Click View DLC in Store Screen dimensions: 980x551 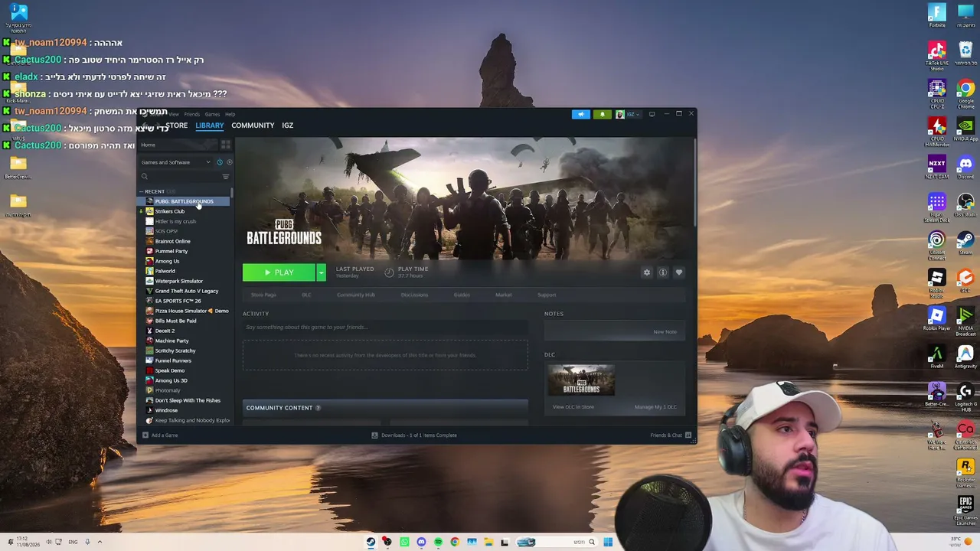(573, 407)
